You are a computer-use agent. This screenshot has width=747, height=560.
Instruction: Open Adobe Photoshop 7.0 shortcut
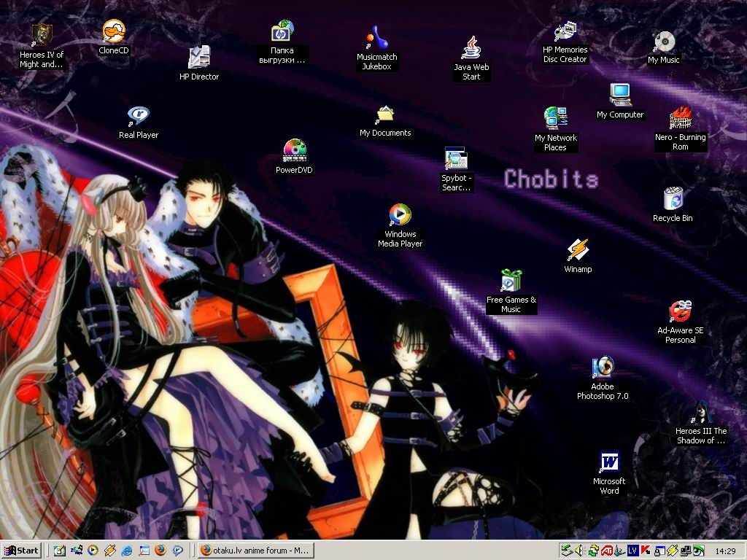(603, 378)
